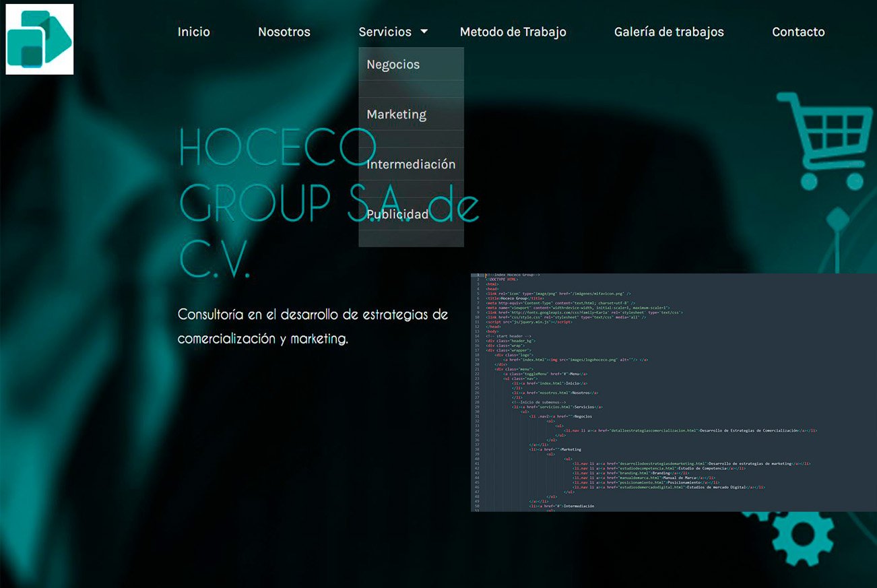The height and width of the screenshot is (588, 877).
Task: Click the empty row below Publicidad
Action: pyautogui.click(x=411, y=238)
